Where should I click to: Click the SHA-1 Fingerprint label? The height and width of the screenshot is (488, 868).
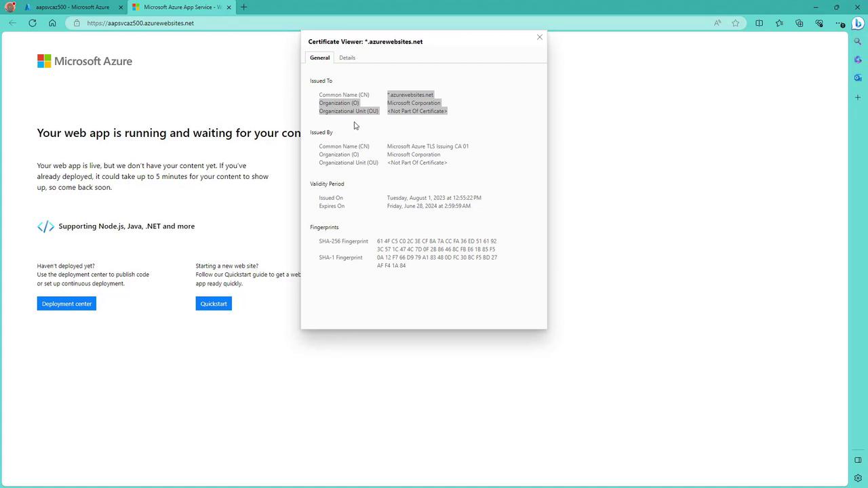tap(340, 258)
